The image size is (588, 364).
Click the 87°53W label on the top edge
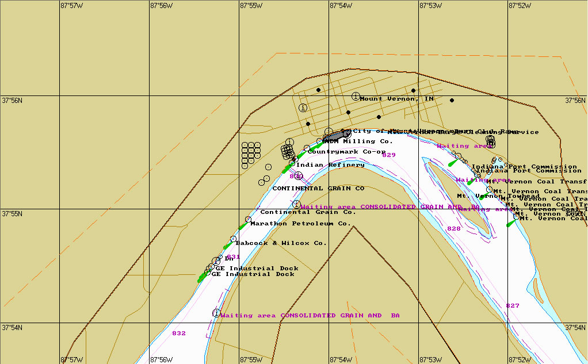[430, 5]
